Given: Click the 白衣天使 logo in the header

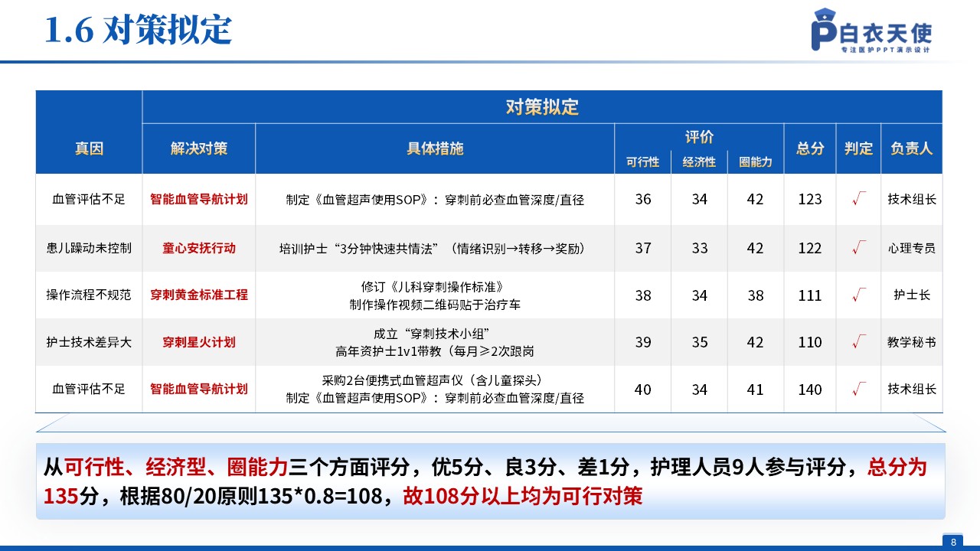Looking at the screenshot, I should (871, 31).
